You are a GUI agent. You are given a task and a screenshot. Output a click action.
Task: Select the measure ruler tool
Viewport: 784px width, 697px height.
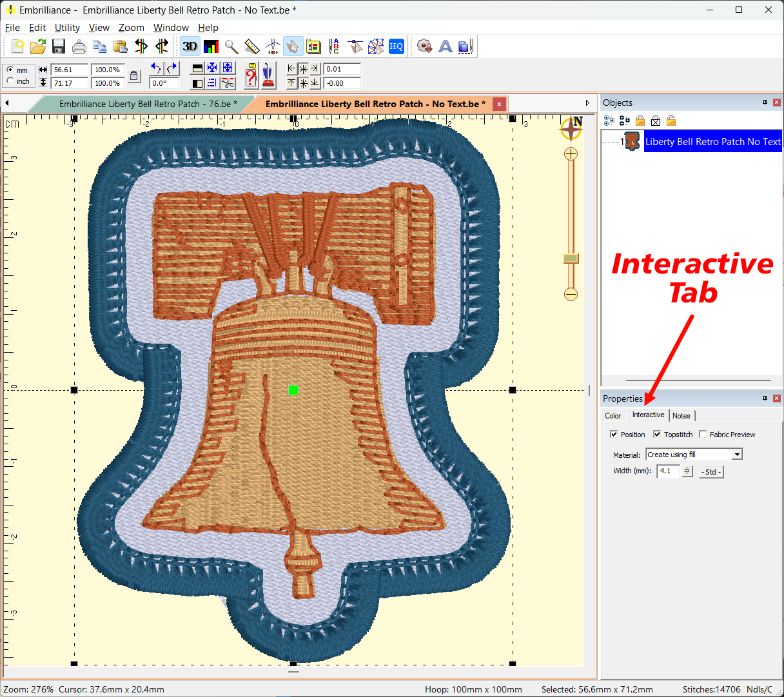[x=252, y=46]
